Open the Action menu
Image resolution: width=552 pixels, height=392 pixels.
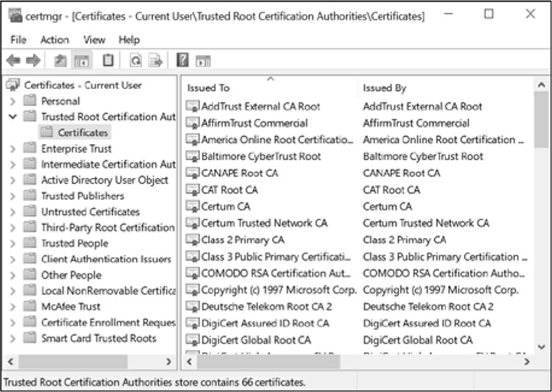[54, 40]
